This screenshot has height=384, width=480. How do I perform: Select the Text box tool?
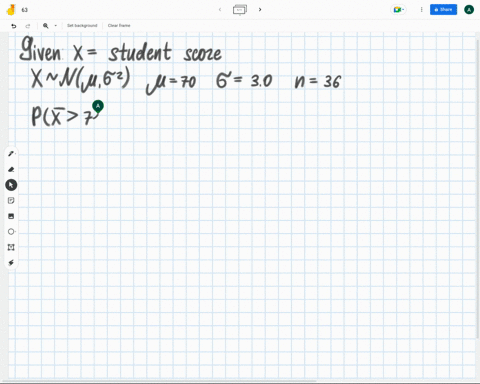[11, 247]
